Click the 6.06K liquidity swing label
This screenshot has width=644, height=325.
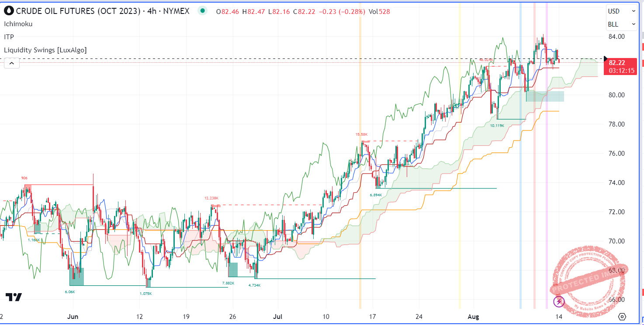[70, 291]
